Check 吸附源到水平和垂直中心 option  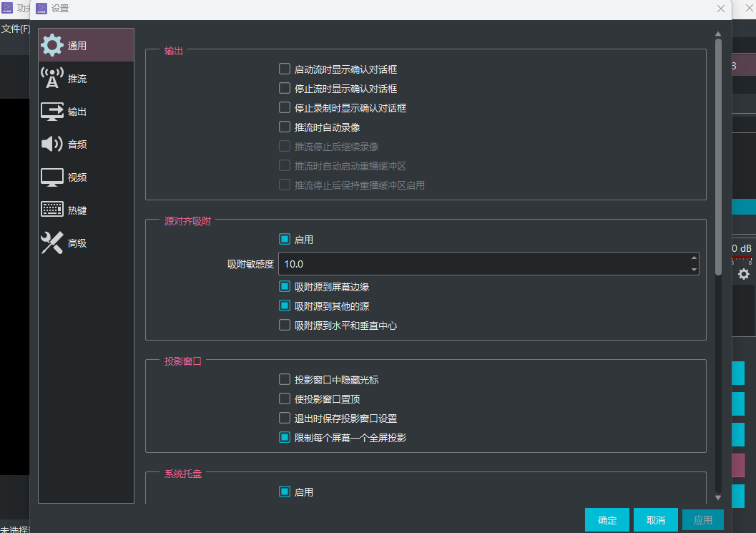(x=285, y=326)
